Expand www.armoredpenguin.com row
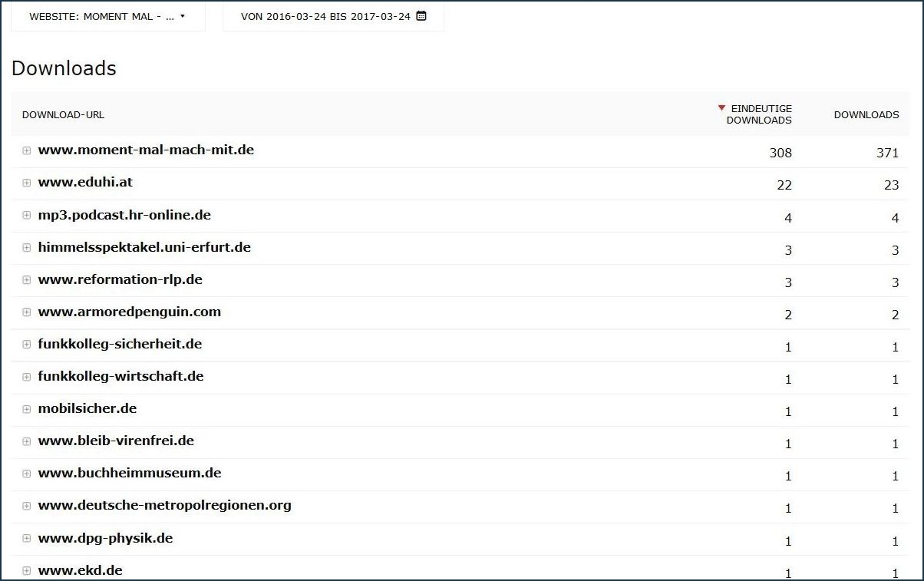This screenshot has width=924, height=581. [x=27, y=312]
